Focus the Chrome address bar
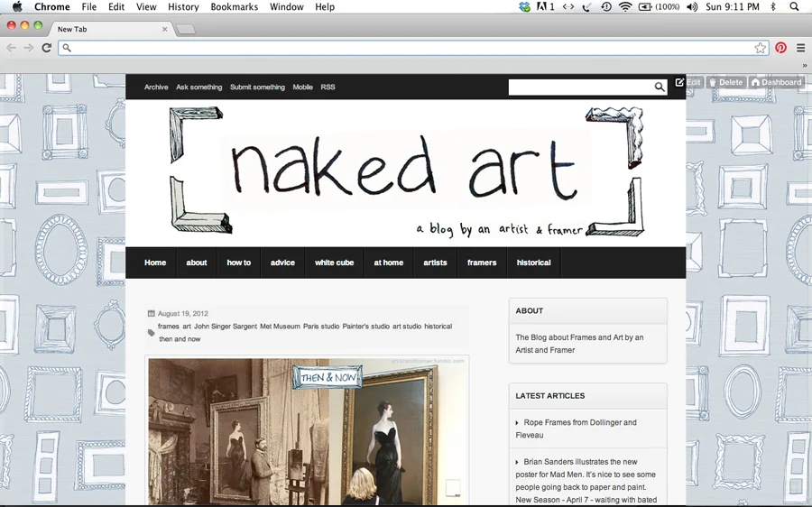 tap(412, 48)
